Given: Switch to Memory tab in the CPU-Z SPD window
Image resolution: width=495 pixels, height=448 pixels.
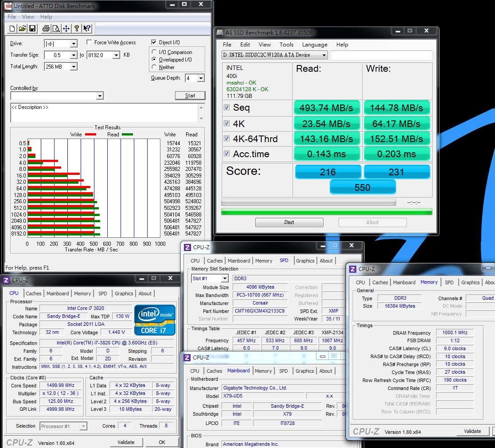Looking at the screenshot, I should tap(264, 261).
